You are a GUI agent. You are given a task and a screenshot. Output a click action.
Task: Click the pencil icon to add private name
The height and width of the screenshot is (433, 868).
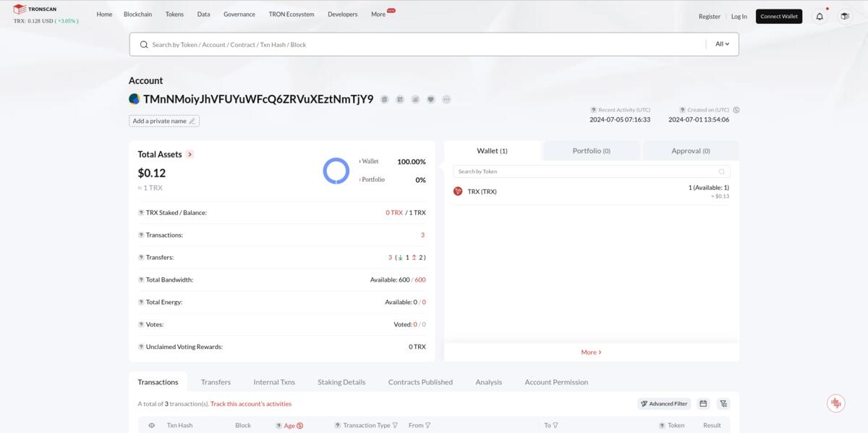tap(192, 121)
